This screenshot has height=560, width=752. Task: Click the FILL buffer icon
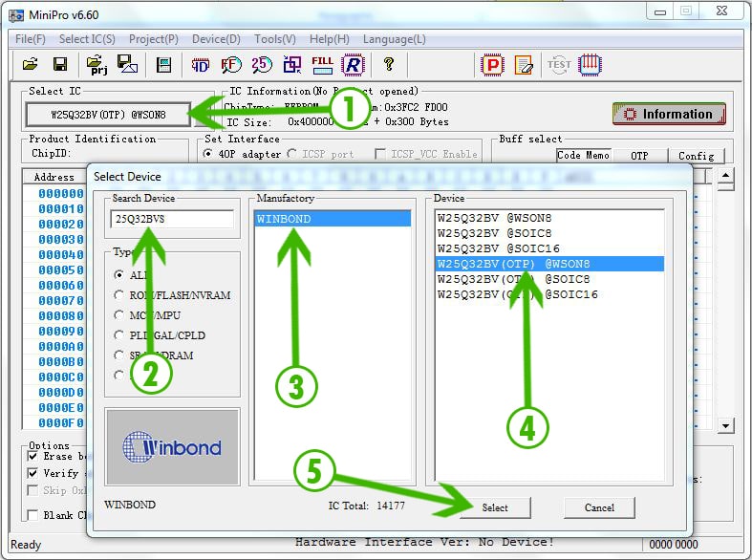coord(322,65)
